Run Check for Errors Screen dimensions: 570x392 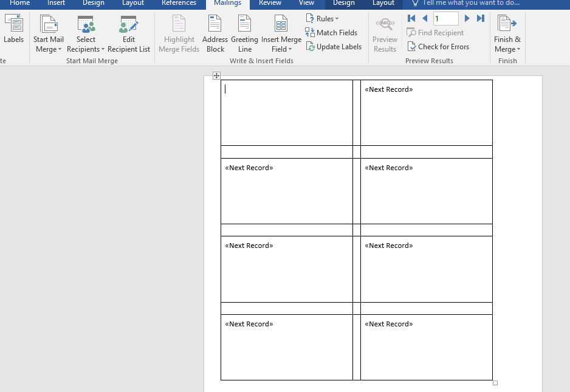438,47
